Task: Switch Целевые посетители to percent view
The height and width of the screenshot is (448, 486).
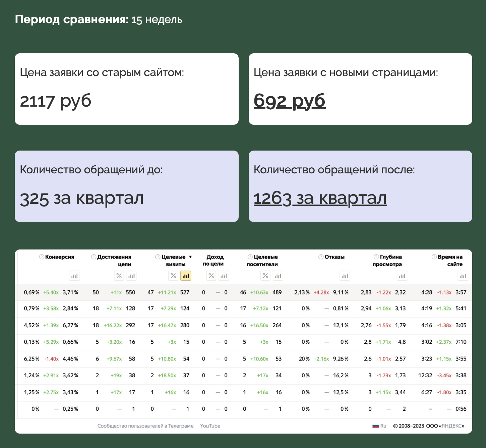Action: pyautogui.click(x=265, y=276)
